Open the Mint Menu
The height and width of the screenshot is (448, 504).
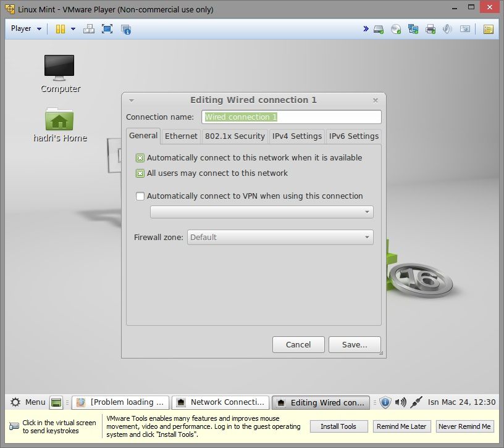point(28,402)
